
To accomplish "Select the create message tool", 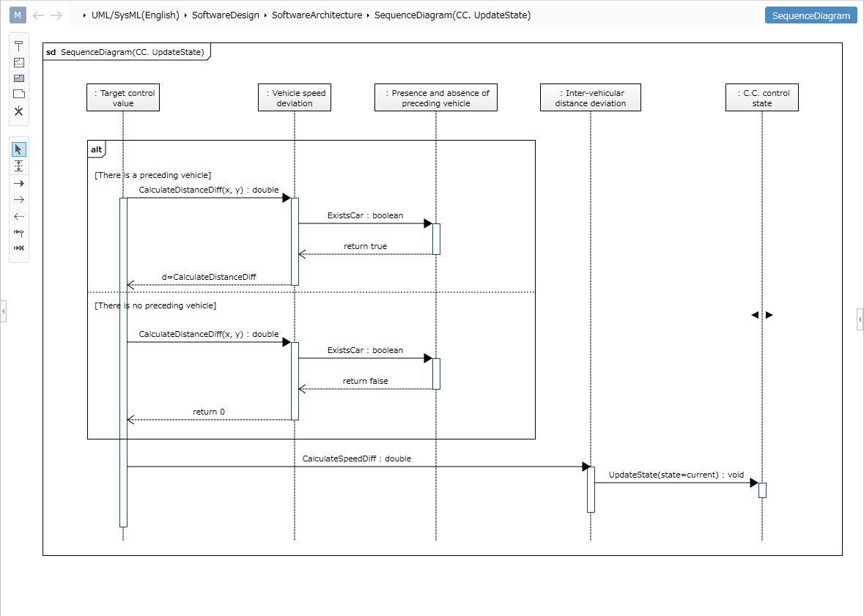I will (x=19, y=232).
